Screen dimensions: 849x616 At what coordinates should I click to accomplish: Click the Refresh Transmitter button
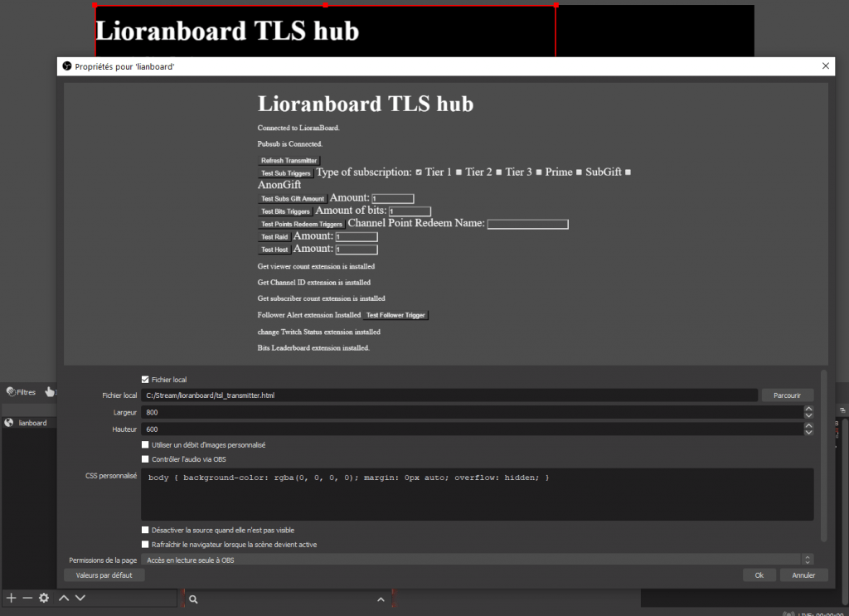(289, 160)
